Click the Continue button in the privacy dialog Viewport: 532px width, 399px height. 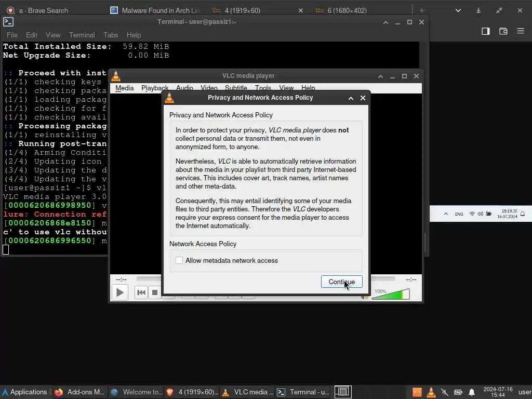click(x=341, y=282)
